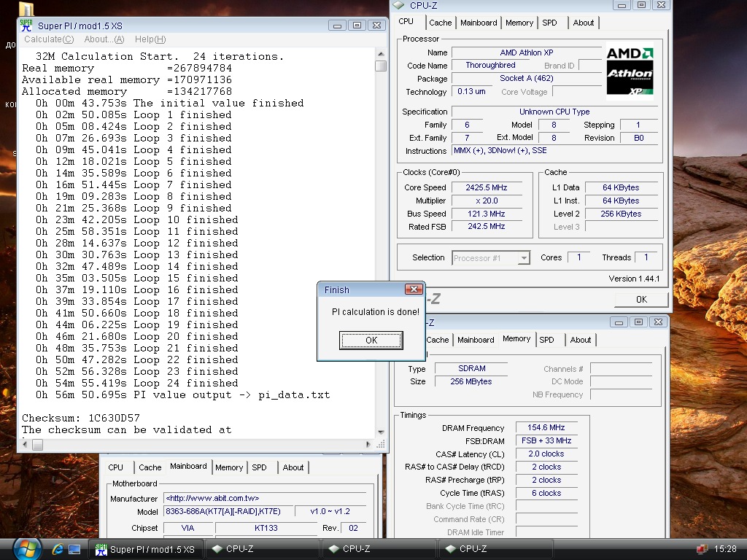
Task: Select CPU tab in bottom Mainboard CPU-Z window
Action: [x=115, y=467]
